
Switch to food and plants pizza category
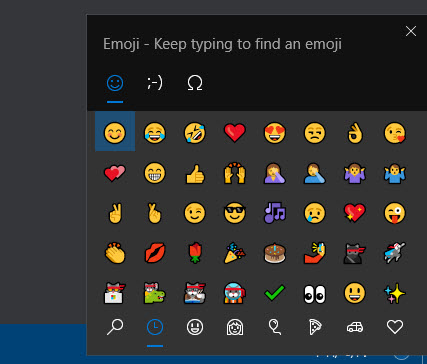pos(315,327)
